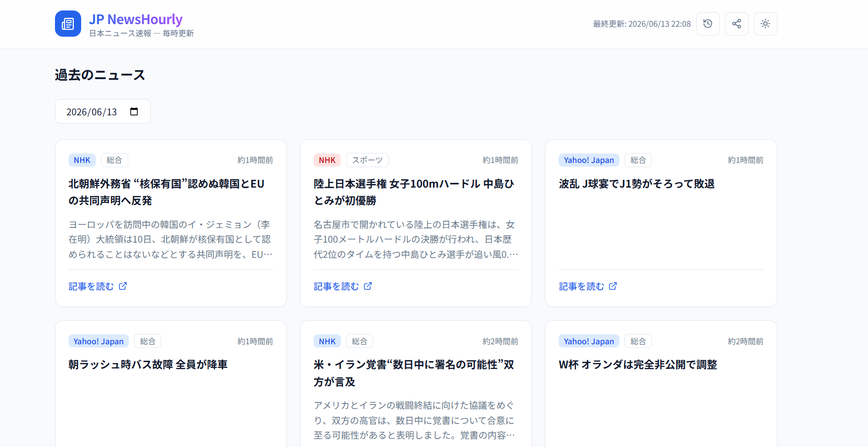Open 記事を読む link for 波乱 J球宴 article

588,286
